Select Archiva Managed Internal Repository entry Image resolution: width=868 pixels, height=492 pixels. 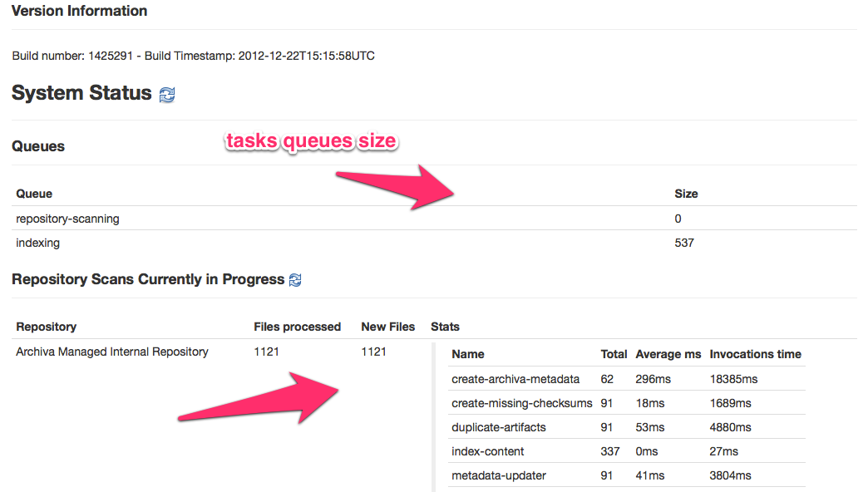(112, 352)
